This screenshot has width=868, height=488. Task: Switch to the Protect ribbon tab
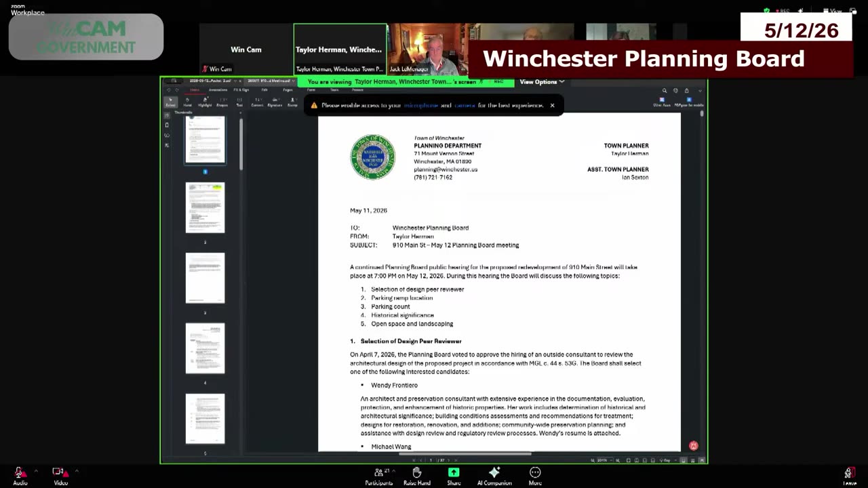tap(357, 89)
